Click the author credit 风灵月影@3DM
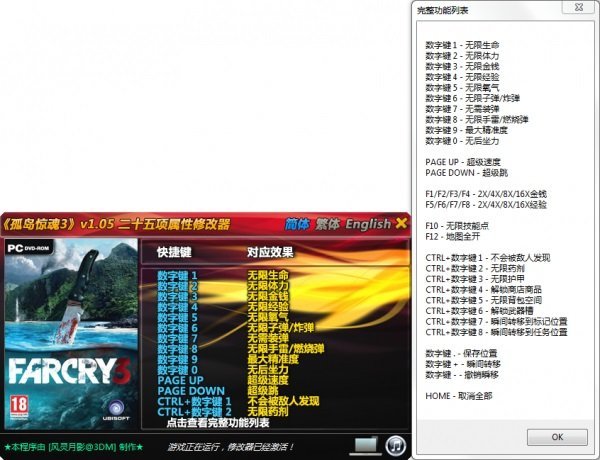The height and width of the screenshot is (460, 600). click(x=82, y=447)
